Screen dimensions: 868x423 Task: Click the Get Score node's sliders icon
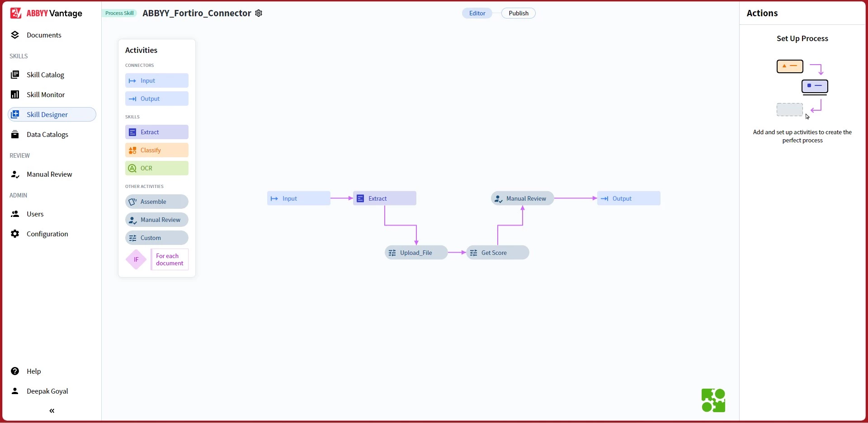[x=474, y=253]
